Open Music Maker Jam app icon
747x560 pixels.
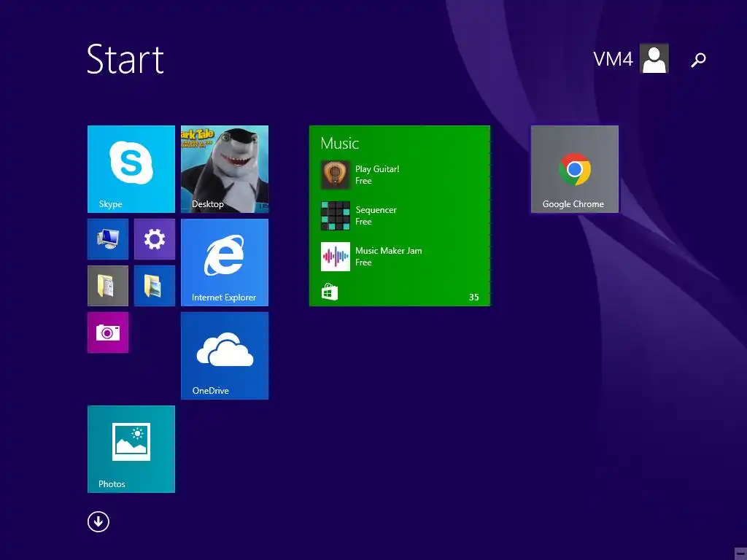coord(336,257)
